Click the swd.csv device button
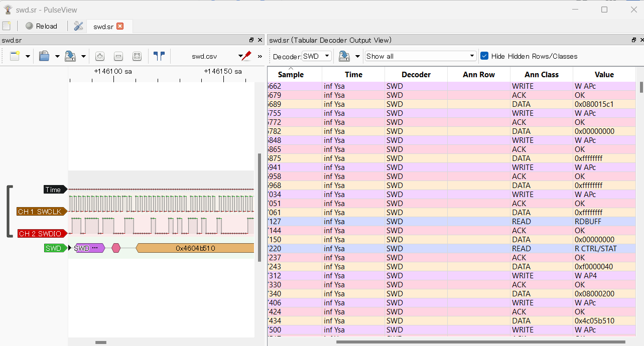This screenshot has height=346, width=644. tap(204, 56)
